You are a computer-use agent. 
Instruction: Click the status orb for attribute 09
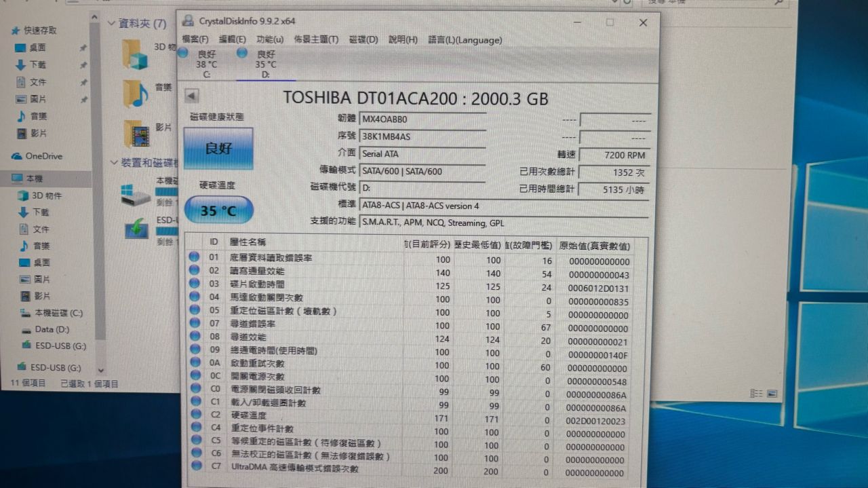(x=195, y=350)
